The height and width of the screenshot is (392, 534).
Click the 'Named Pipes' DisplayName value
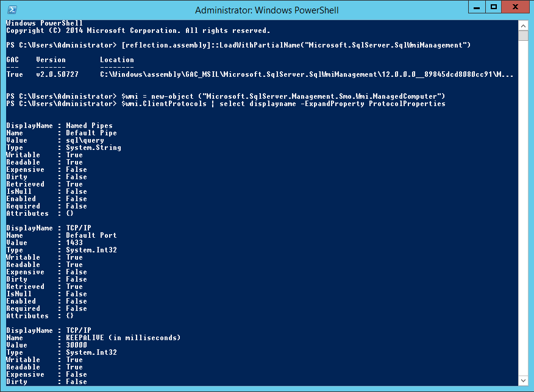pyautogui.click(x=89, y=126)
